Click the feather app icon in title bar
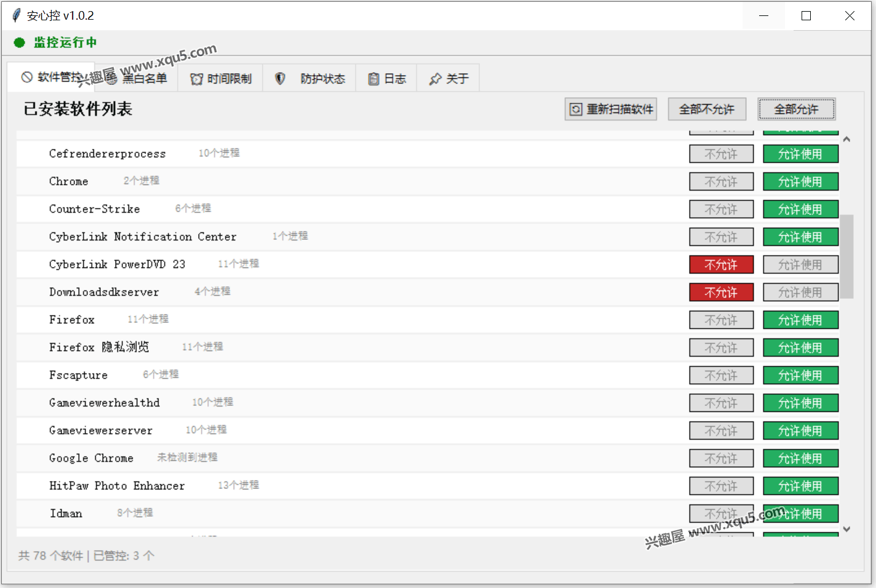This screenshot has width=876, height=588. (x=16, y=15)
